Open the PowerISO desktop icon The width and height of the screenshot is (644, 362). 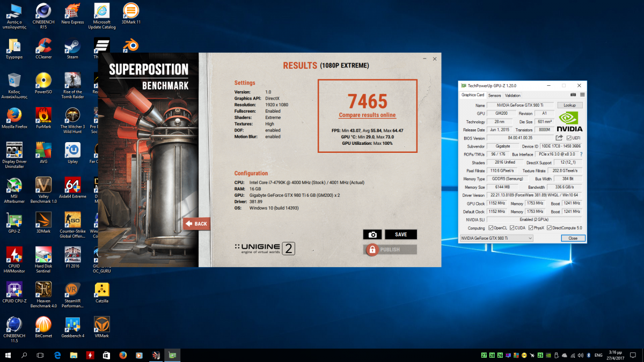click(43, 84)
